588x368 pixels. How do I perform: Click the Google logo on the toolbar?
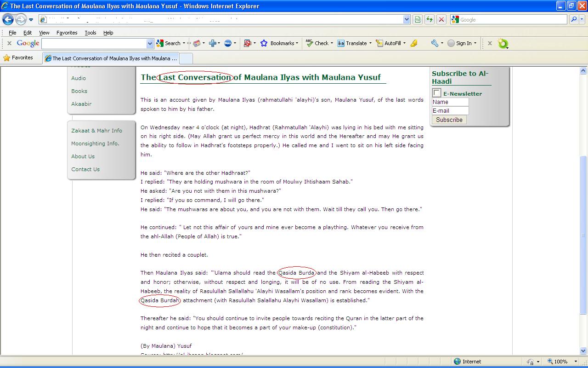point(28,43)
